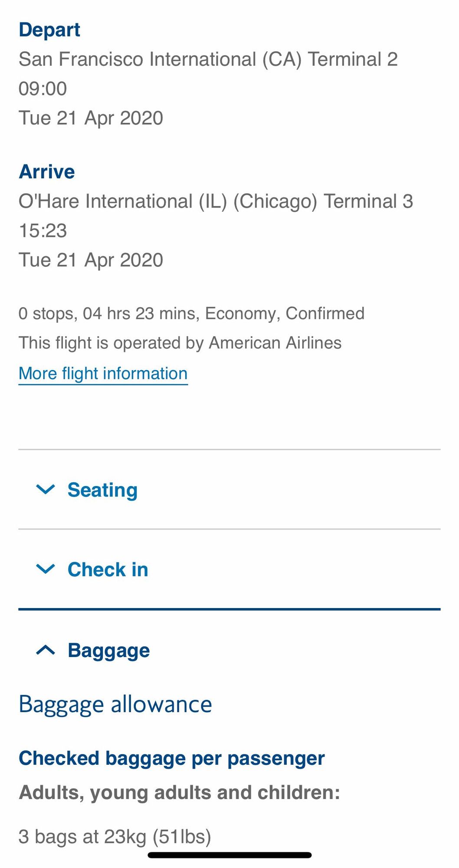Image resolution: width=459 pixels, height=868 pixels.
Task: Tap the Depart heading
Action: pyautogui.click(x=49, y=30)
